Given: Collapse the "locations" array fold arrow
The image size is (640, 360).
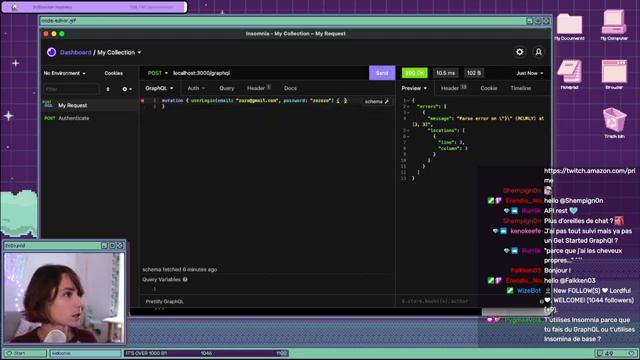Looking at the screenshot, I should pyautogui.click(x=408, y=131).
